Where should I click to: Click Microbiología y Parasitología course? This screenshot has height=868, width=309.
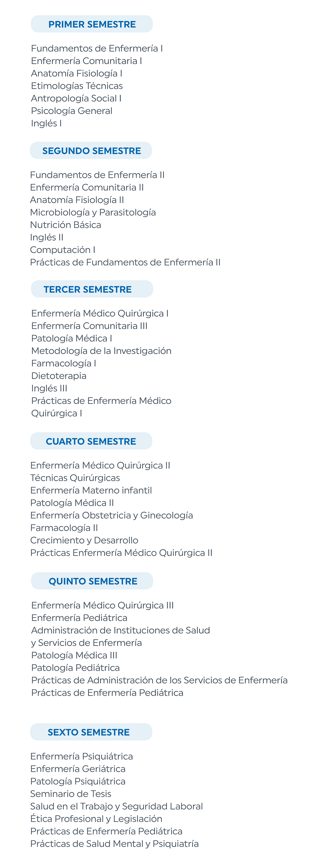pos(93,213)
